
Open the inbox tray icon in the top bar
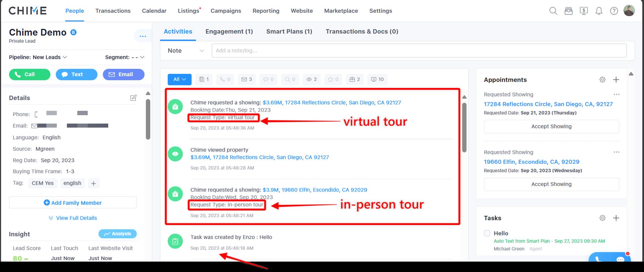pyautogui.click(x=568, y=11)
